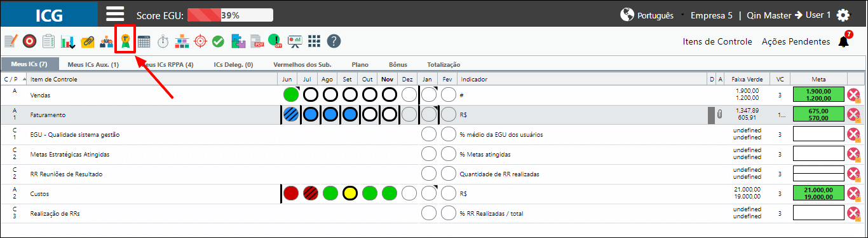Click the green Jun status circle for Vendas
This screenshot has height=238, width=868.
tap(291, 95)
